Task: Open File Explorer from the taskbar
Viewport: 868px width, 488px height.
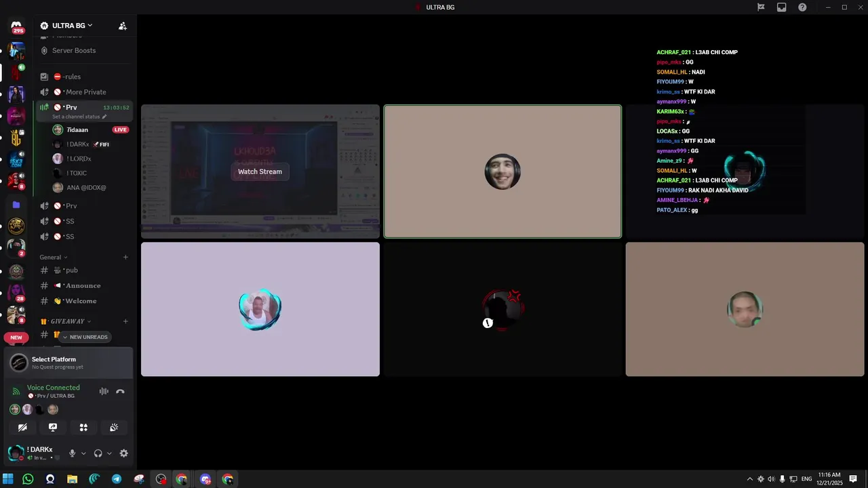Action: pos(72,479)
